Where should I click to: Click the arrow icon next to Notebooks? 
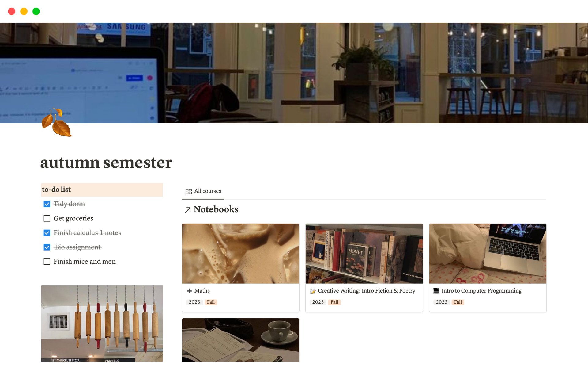click(188, 210)
